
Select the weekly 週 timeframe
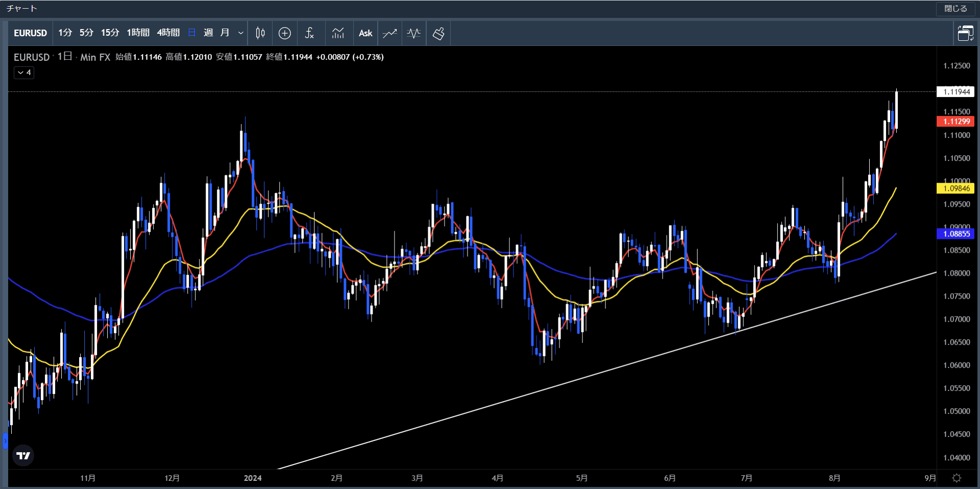point(208,33)
